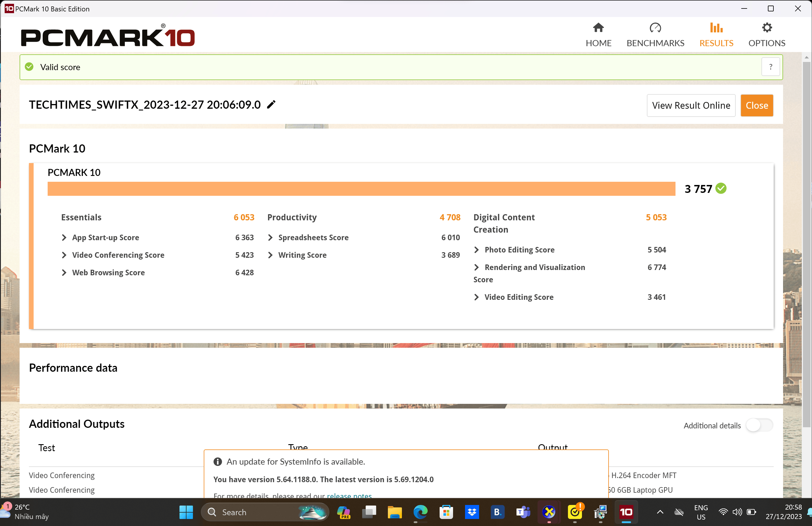Viewport: 812px width, 526px height.
Task: Click the Test column header
Action: click(46, 448)
